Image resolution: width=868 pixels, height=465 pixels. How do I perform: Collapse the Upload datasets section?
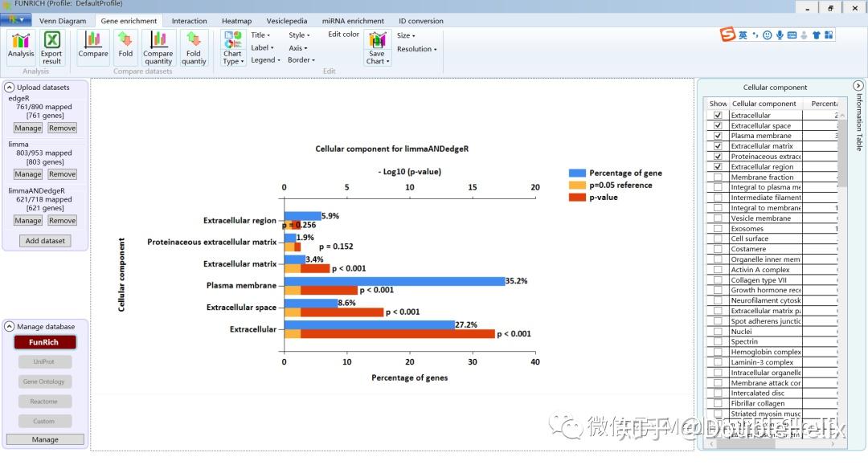click(x=10, y=88)
